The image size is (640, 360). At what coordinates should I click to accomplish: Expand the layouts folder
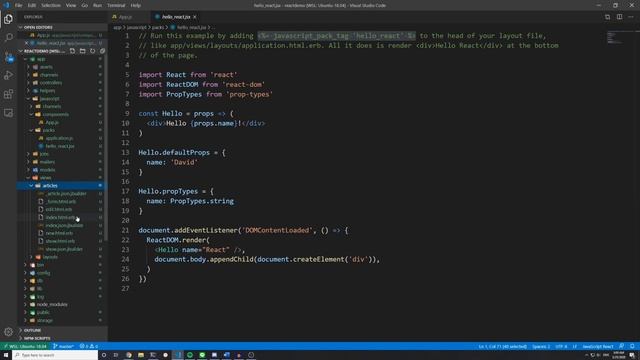31,257
